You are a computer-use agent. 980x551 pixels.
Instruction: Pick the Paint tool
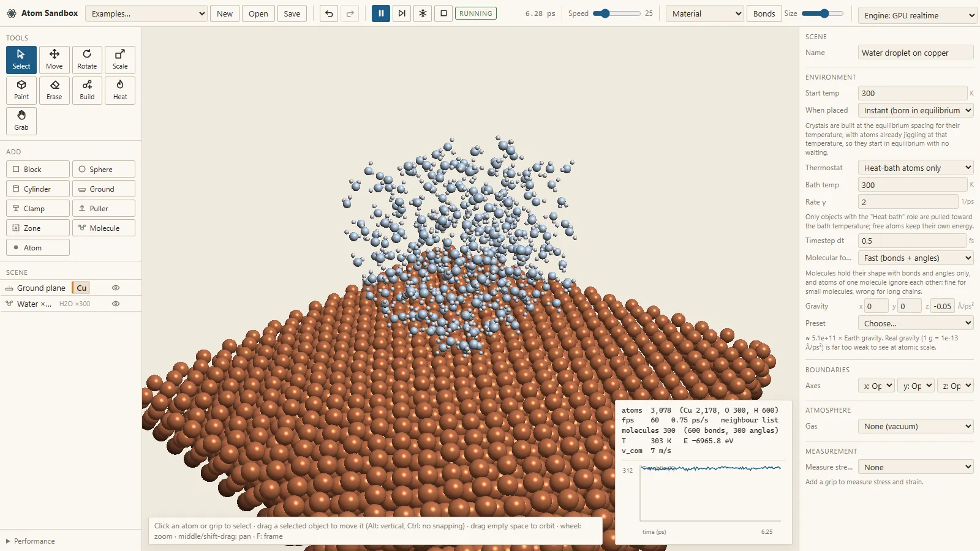click(21, 91)
